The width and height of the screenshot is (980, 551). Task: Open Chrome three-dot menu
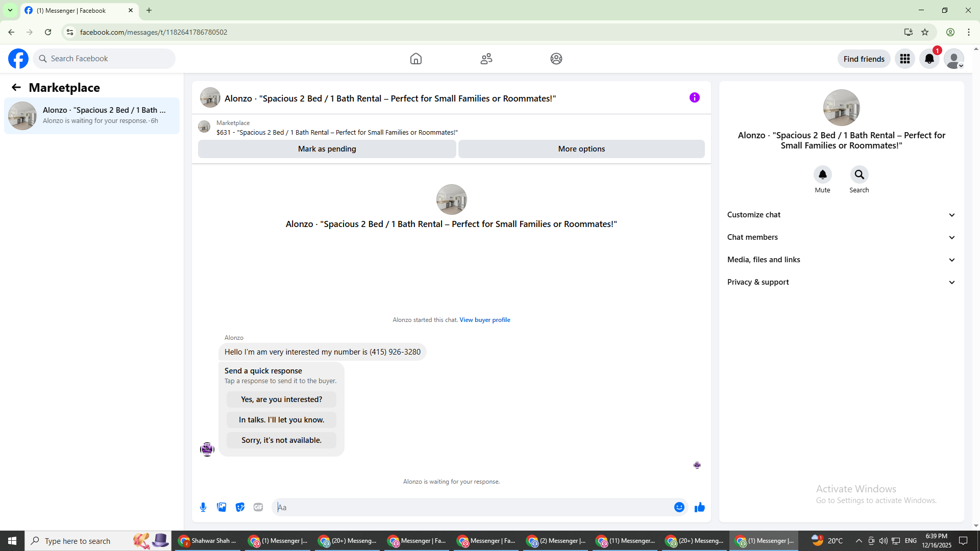click(x=969, y=32)
